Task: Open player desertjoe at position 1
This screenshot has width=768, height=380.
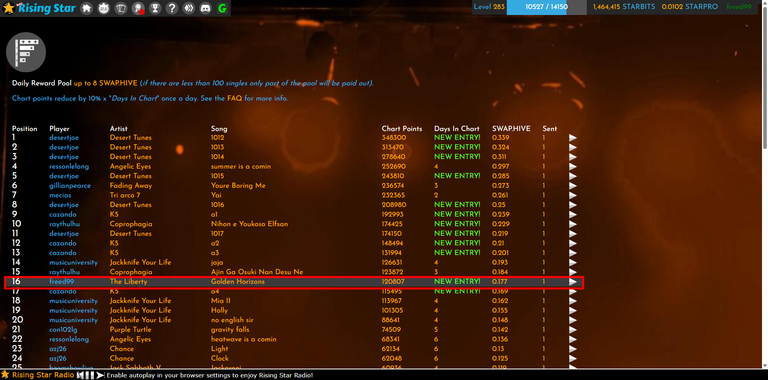Action: click(x=64, y=138)
